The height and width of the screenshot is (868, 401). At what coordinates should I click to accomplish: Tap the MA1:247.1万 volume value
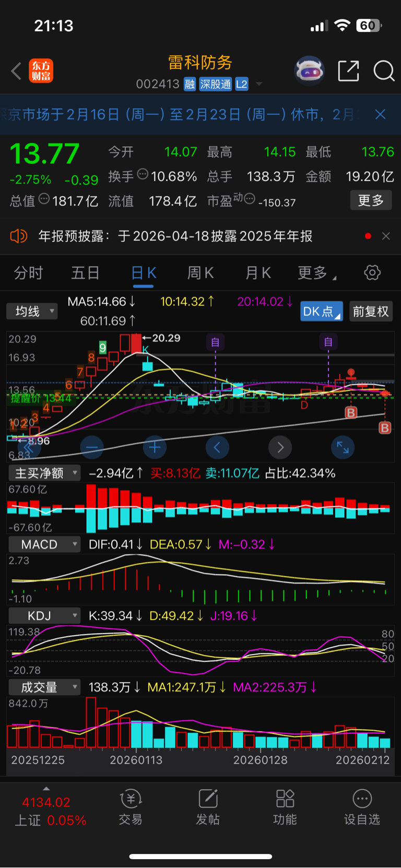186,687
